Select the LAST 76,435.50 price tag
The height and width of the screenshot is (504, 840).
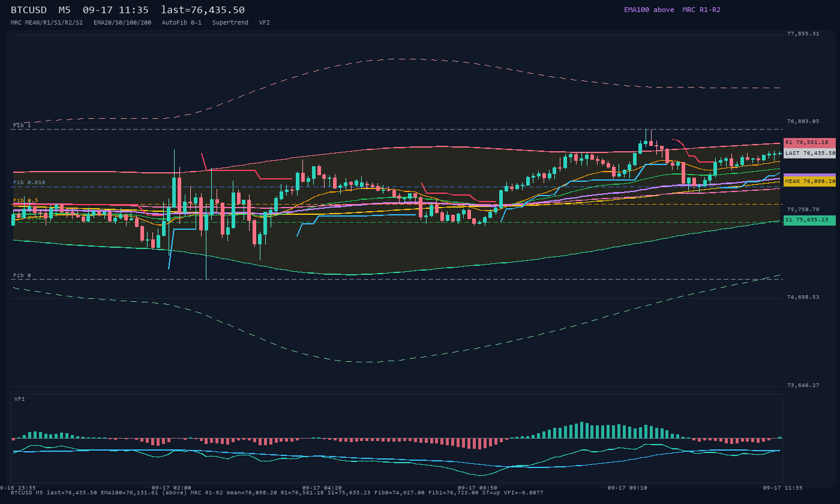[x=809, y=153]
